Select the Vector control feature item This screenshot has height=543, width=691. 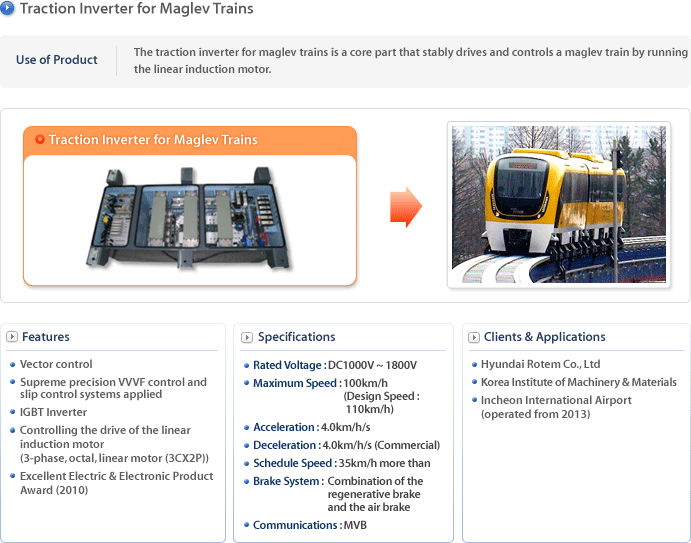tap(56, 364)
